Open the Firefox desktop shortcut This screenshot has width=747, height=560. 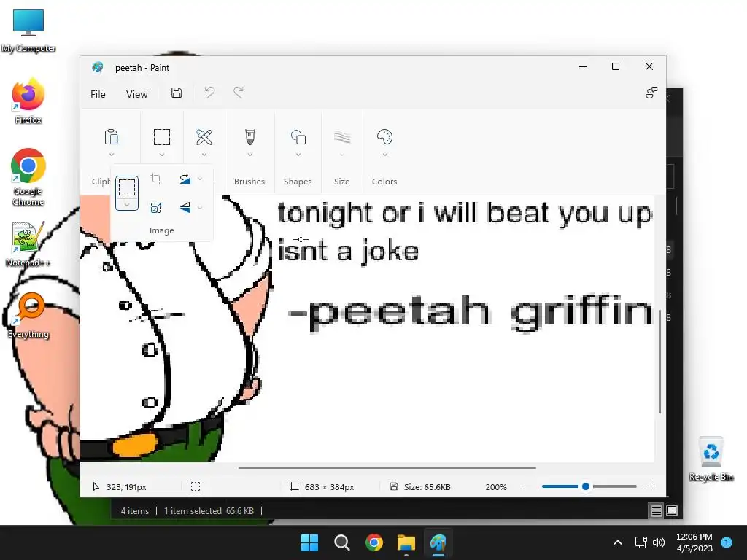pyautogui.click(x=28, y=101)
